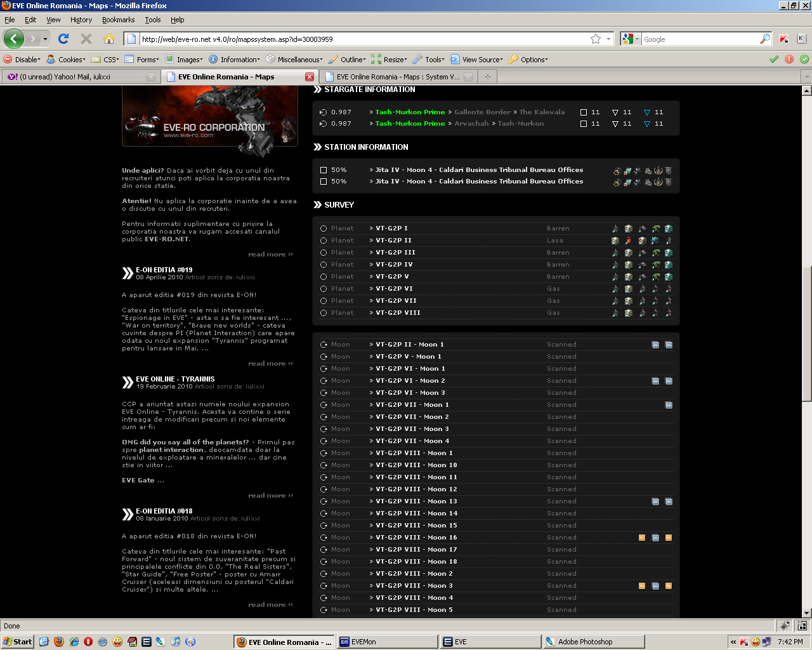Expand the Resize dropdown menu
The height and width of the screenshot is (650, 812).
point(390,59)
